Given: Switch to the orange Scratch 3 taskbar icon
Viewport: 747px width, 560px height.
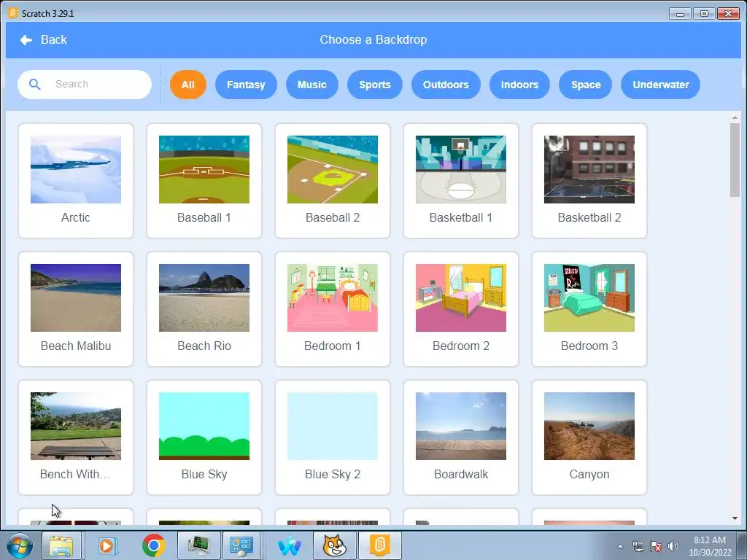Looking at the screenshot, I should (x=379, y=545).
